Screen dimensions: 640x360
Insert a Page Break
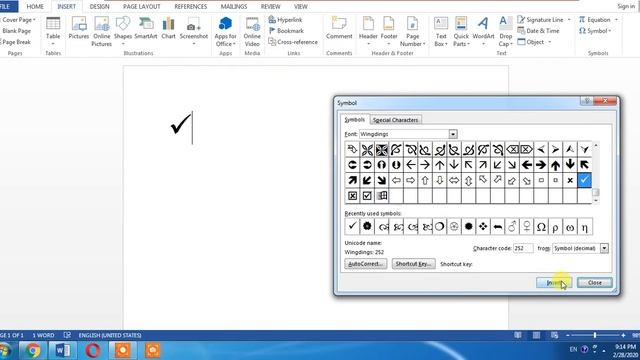(16, 42)
